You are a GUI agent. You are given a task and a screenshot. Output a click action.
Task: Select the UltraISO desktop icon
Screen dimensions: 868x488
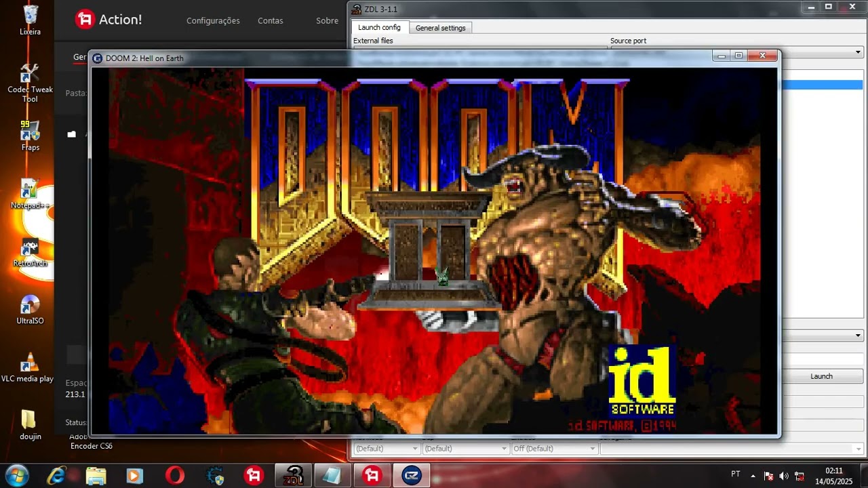click(30, 310)
